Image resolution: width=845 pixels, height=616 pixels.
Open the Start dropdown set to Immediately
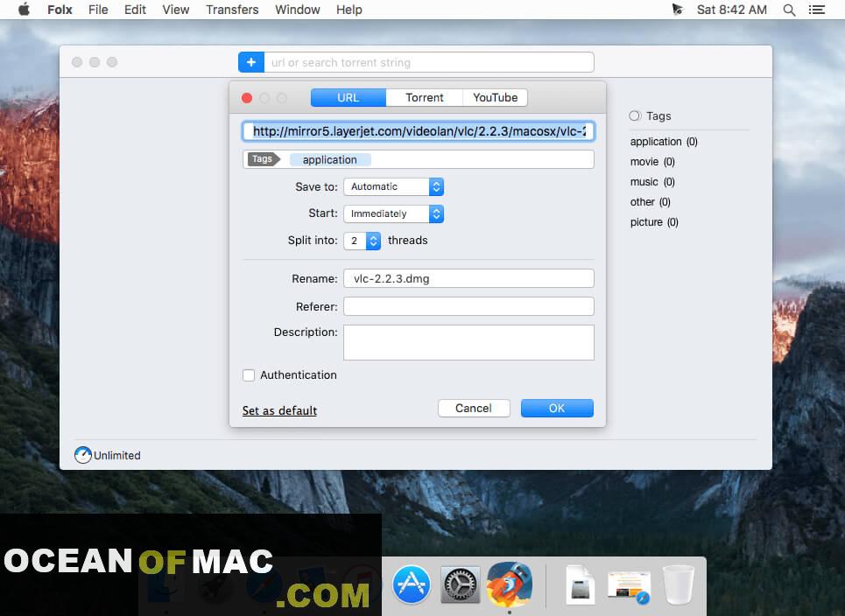click(393, 213)
